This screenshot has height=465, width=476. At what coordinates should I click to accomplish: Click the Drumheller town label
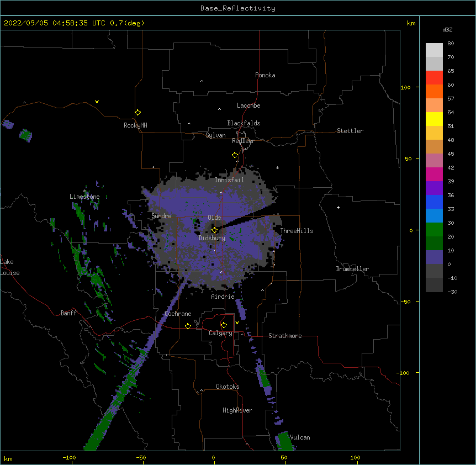(x=352, y=269)
